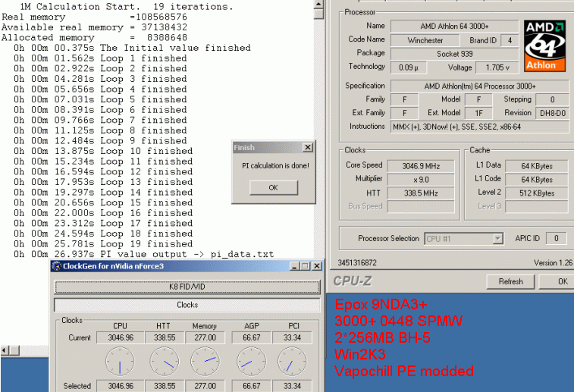Click the horizontal scrollbar left arrow
Screen dimensions: 574x392
point(5,350)
